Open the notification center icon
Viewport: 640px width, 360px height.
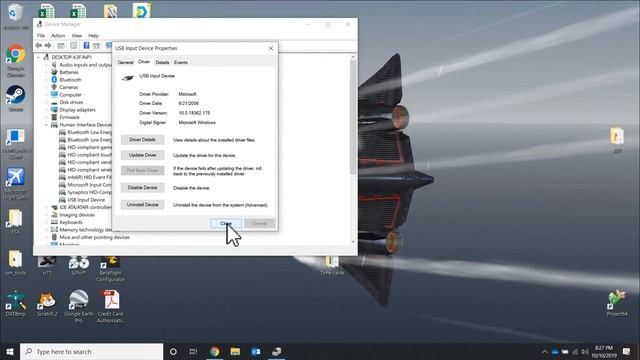click(627, 351)
